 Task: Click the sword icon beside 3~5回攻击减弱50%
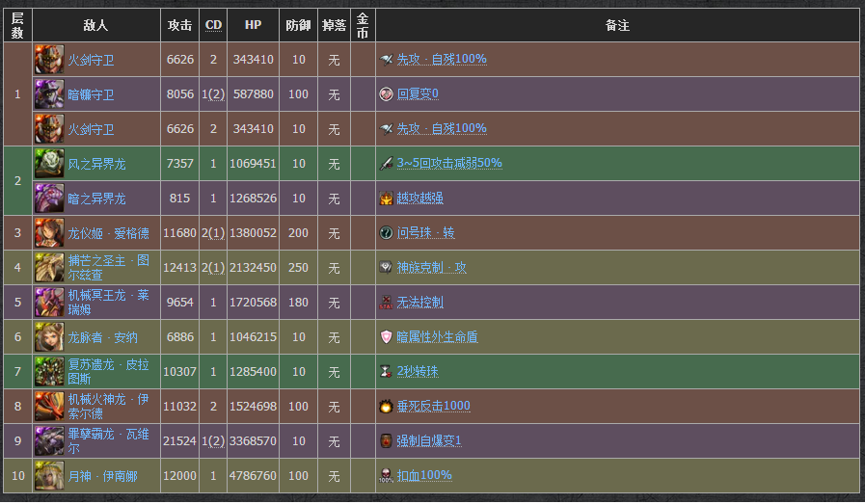(387, 164)
